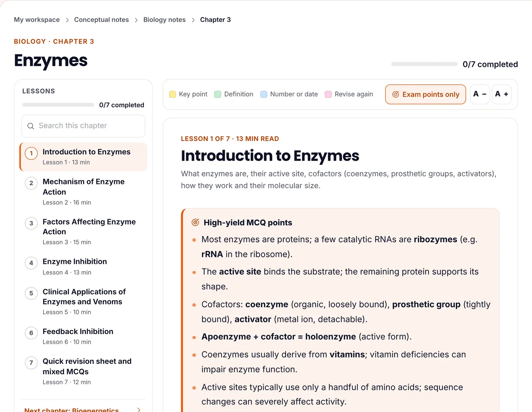The width and height of the screenshot is (532, 412).
Task: Decrease font size with A − button
Action: pos(480,94)
